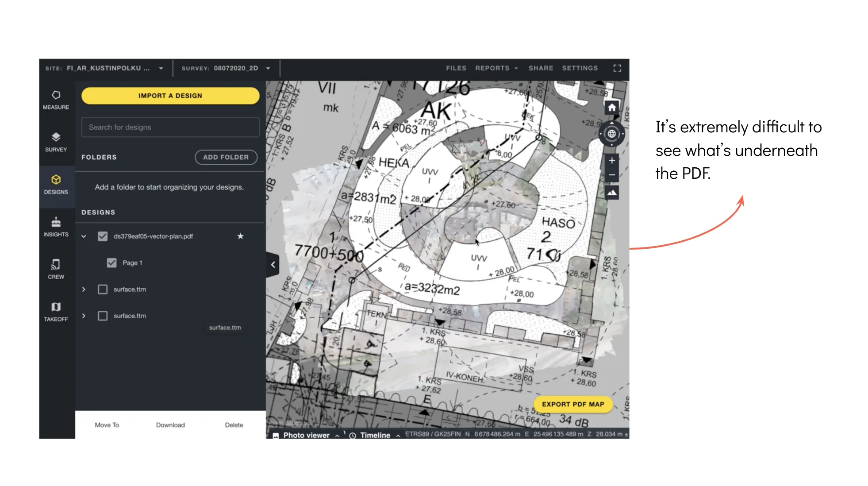Click the Timeline clock icon

click(353, 436)
